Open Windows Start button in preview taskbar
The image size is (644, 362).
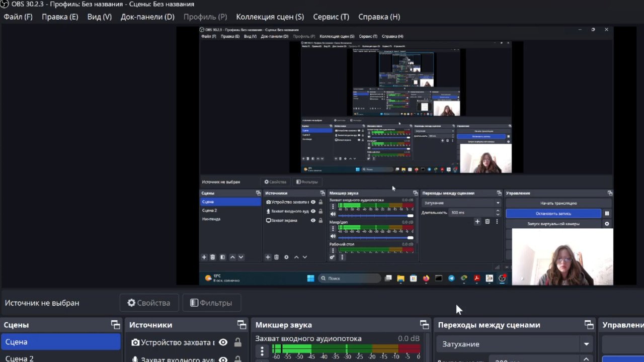point(310,278)
